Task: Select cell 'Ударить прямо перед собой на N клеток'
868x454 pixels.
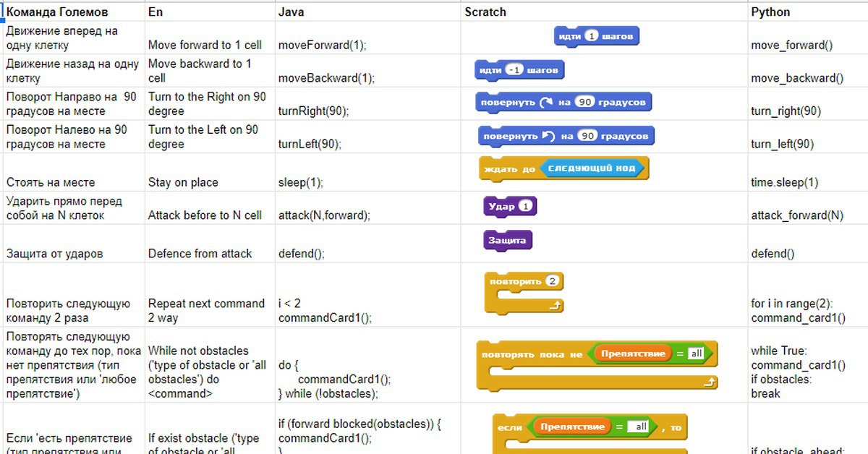Action: tap(73, 207)
